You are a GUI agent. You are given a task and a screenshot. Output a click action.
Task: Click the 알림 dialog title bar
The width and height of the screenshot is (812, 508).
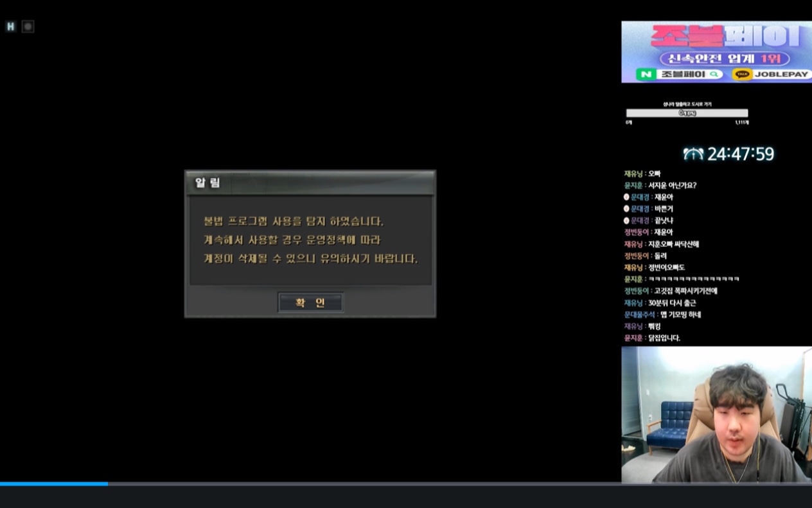pyautogui.click(x=310, y=183)
